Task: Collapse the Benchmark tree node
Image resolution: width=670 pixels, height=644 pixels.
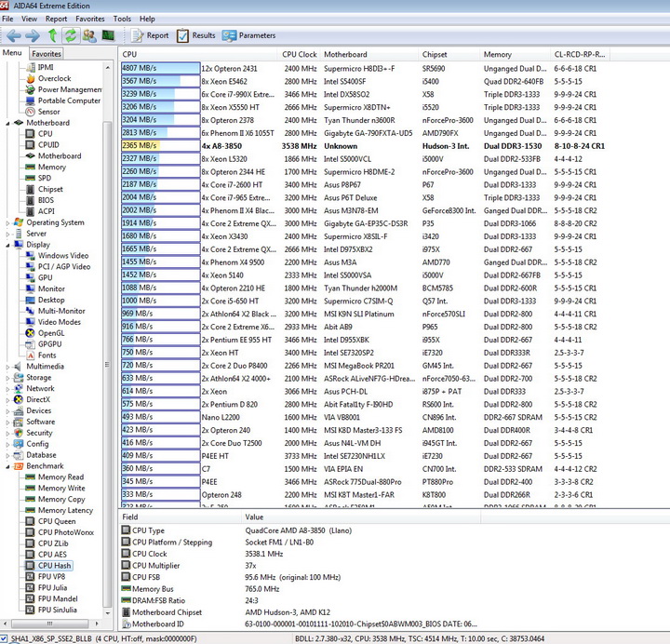Action: pyautogui.click(x=7, y=466)
